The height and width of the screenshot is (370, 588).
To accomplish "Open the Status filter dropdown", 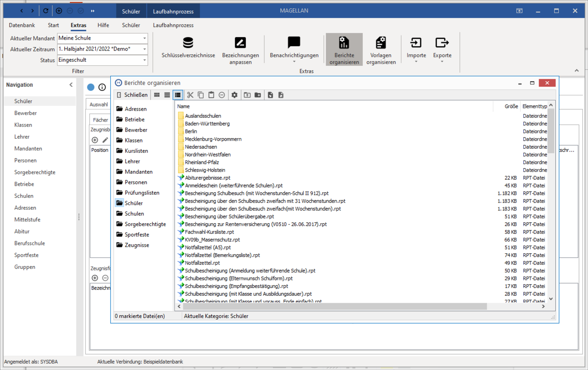I will [145, 60].
